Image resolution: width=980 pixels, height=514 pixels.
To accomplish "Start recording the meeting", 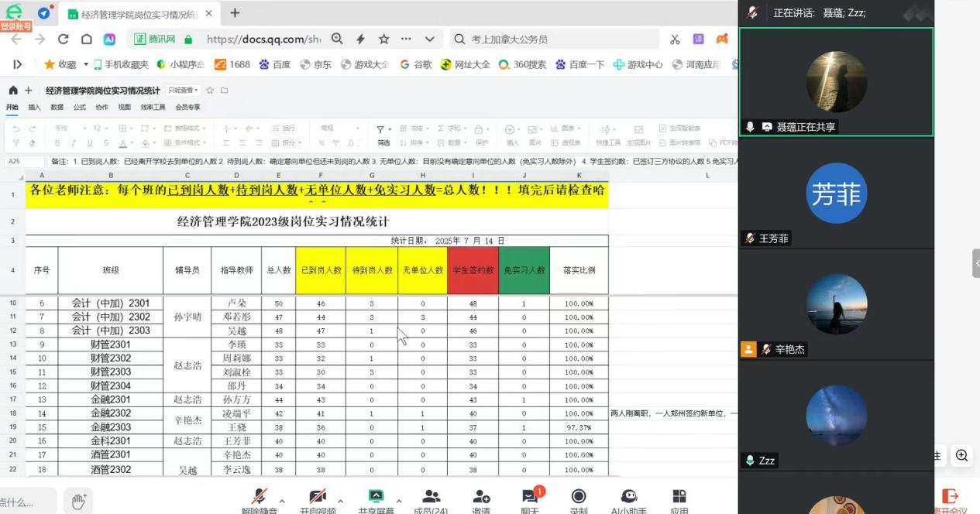I will pos(579,498).
